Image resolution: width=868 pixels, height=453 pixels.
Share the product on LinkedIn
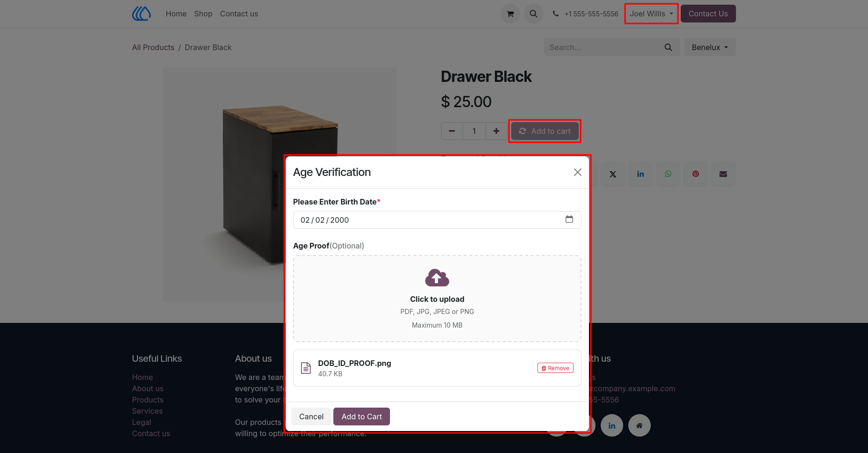(x=640, y=174)
